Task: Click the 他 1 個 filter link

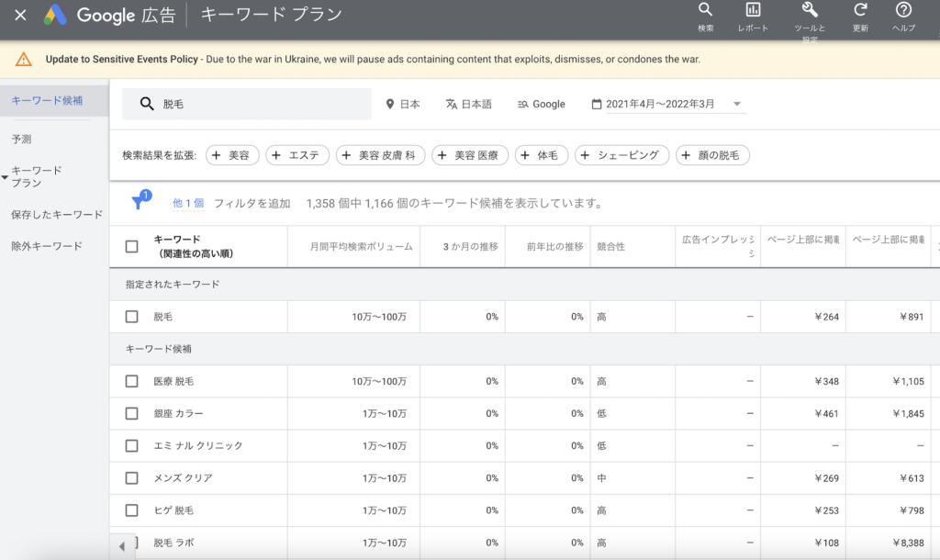Action: click(x=188, y=203)
